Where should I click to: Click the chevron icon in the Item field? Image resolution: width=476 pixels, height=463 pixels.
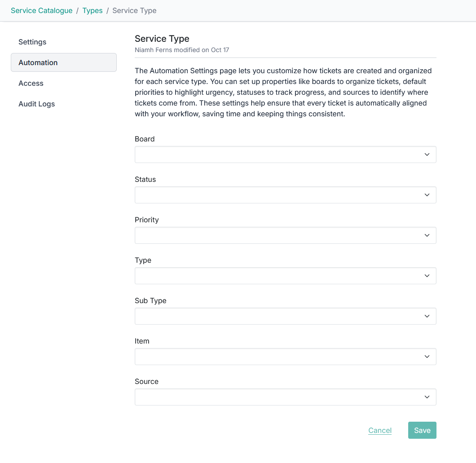[427, 357]
